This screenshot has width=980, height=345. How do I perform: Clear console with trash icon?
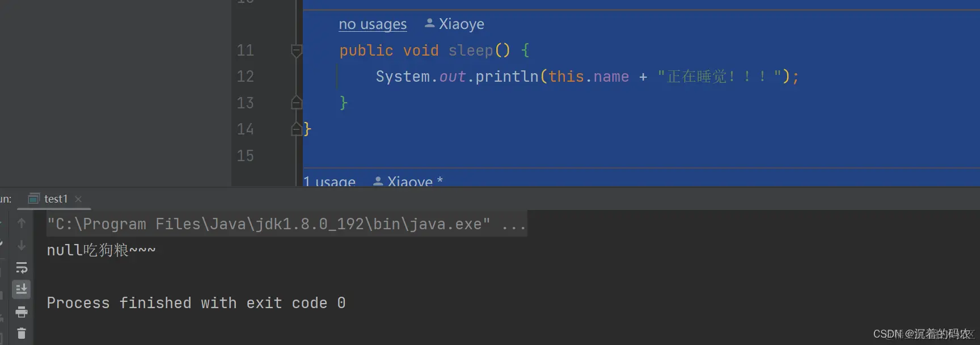point(22,334)
